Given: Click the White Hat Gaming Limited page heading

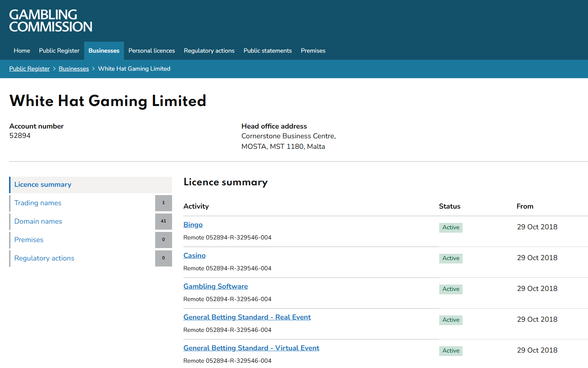Looking at the screenshot, I should point(108,101).
